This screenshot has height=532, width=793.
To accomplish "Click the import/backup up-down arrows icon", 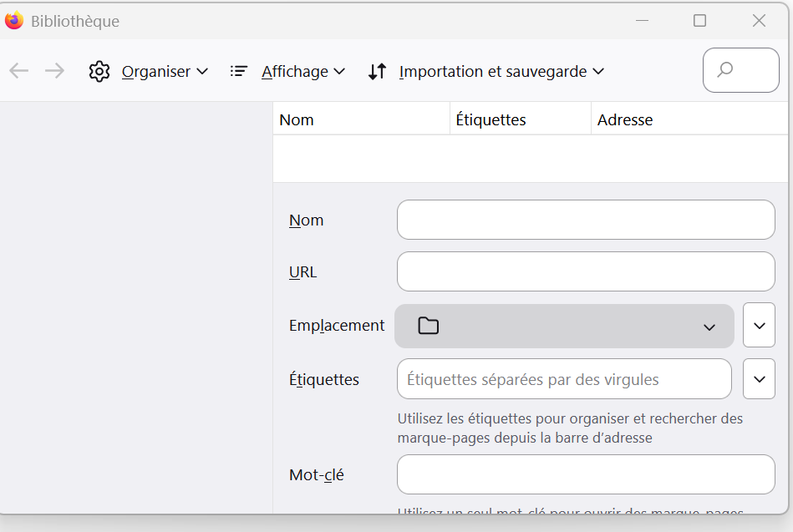I will pos(378,72).
